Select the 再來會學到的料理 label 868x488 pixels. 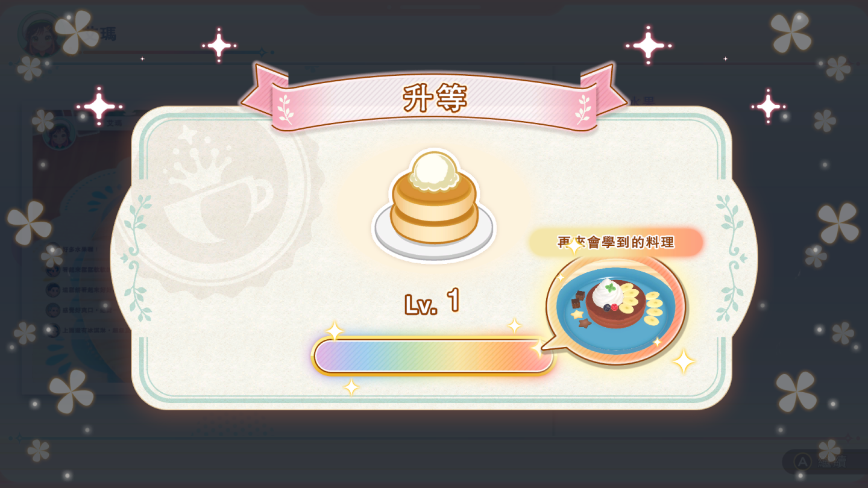click(615, 242)
